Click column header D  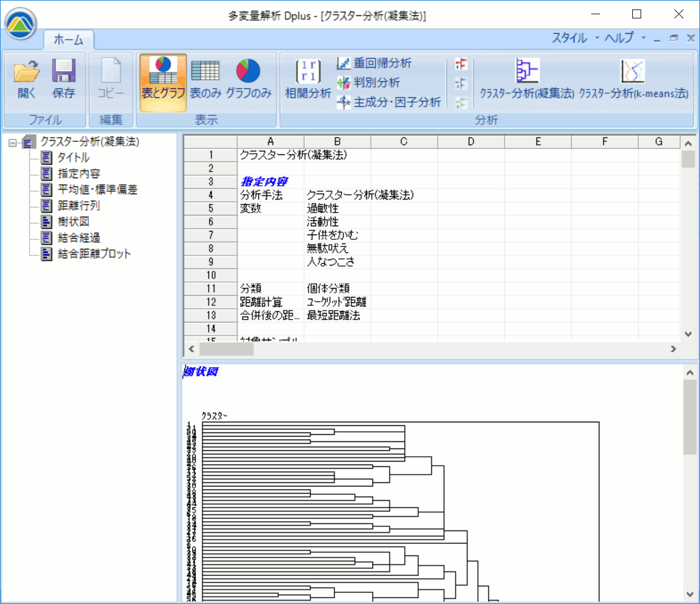point(471,141)
